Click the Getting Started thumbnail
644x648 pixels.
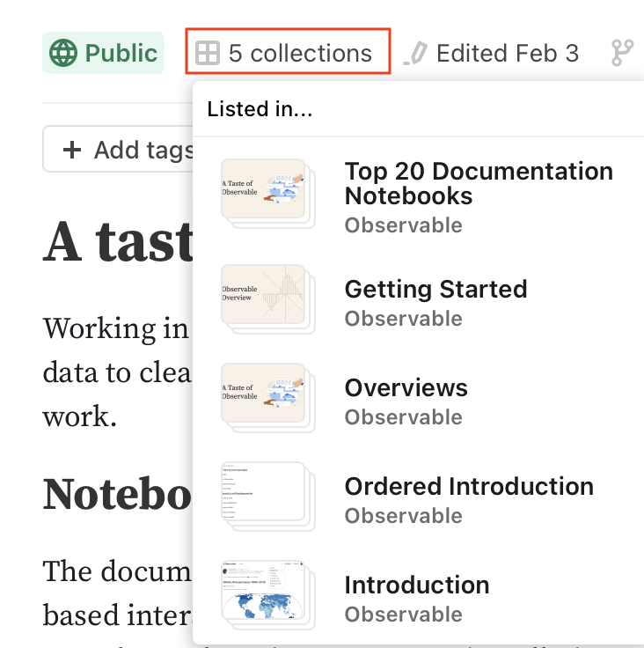tap(268, 298)
